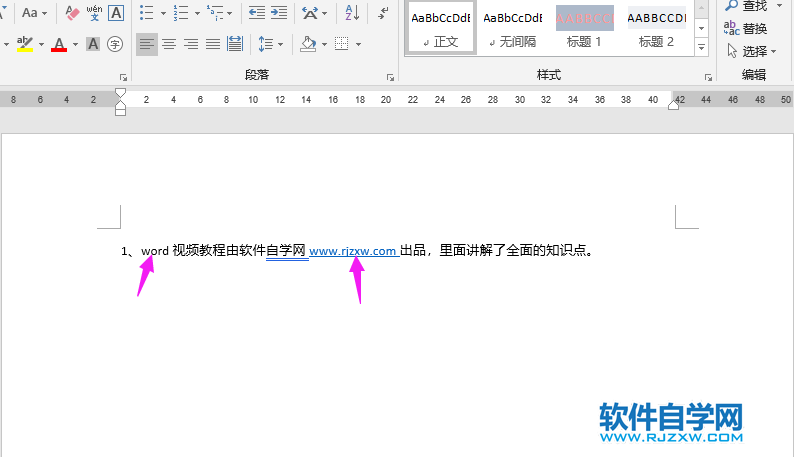Place cursor in text "里面讲解了全面的知识点"
794x457 pixels.
512,250
